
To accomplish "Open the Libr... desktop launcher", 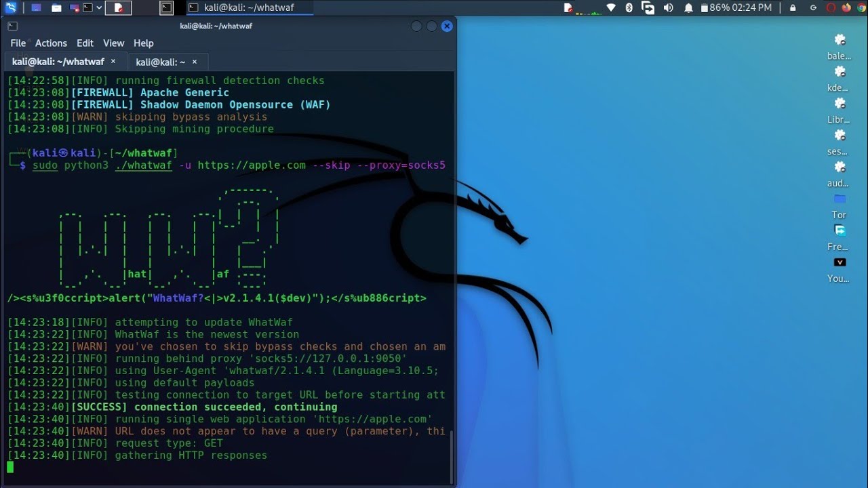I will (840, 110).
